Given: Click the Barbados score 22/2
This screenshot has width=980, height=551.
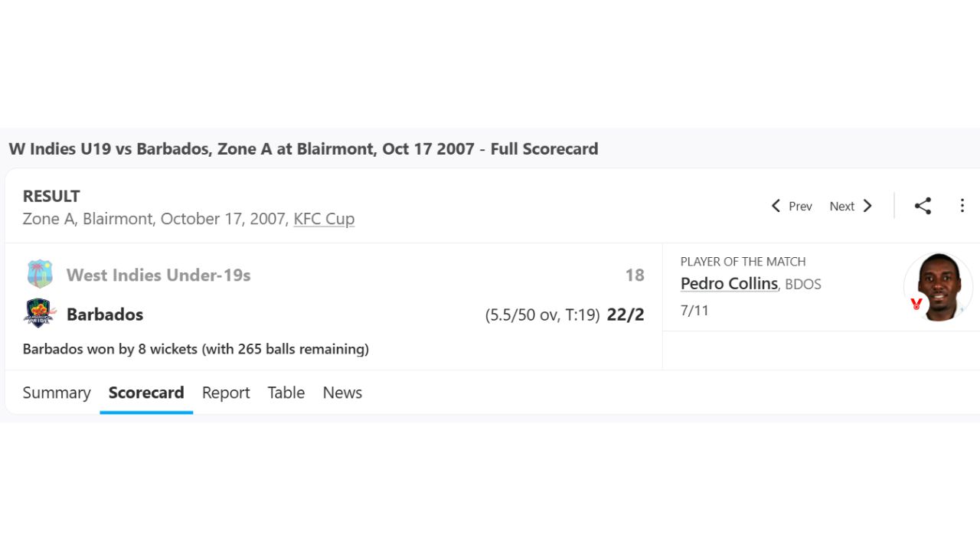Looking at the screenshot, I should (x=625, y=315).
